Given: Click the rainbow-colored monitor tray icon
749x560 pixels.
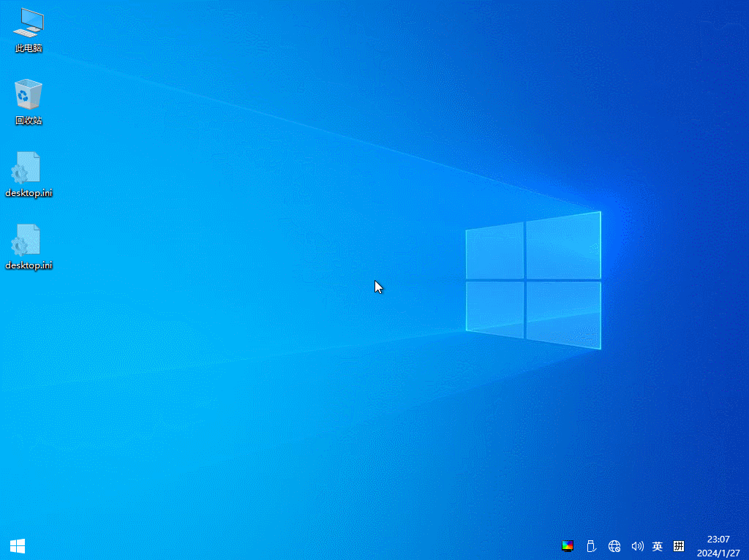Looking at the screenshot, I should tap(568, 546).
